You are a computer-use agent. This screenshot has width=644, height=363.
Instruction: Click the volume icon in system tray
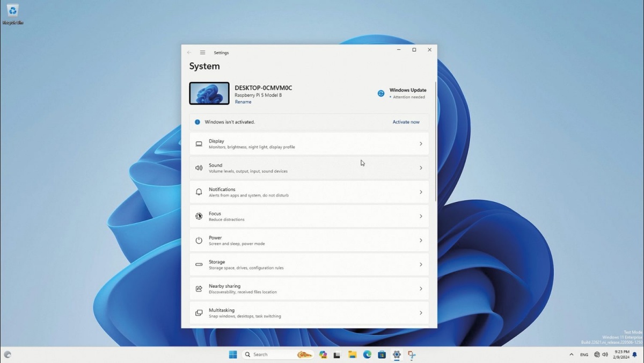coord(605,354)
